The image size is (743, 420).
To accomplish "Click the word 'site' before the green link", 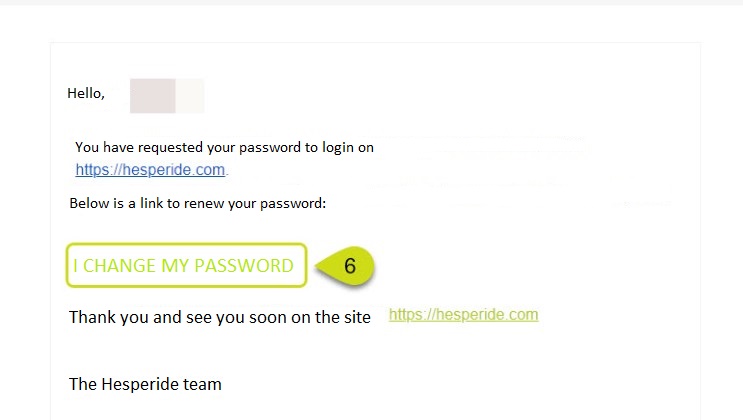I will pyautogui.click(x=358, y=317).
